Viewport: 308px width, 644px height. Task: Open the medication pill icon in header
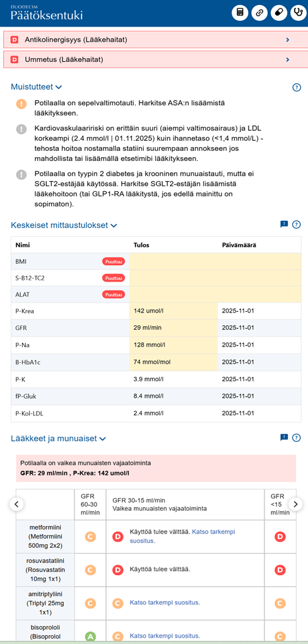279,13
